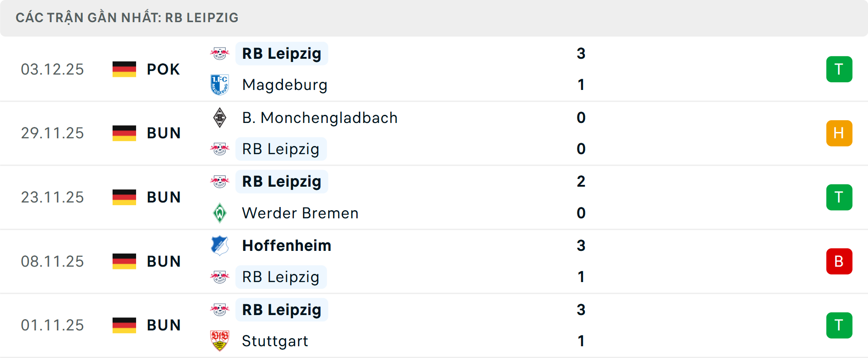Toggle the green T result badge for Magdeburg match

pos(839,69)
